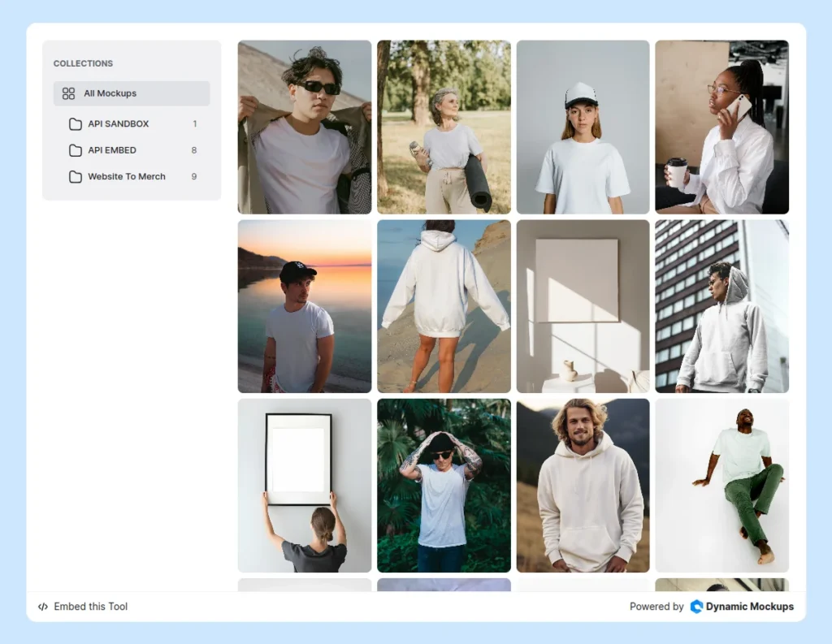Viewport: 832px width, 644px height.
Task: Click the count 1 beside API SANDBOX
Action: coord(195,123)
